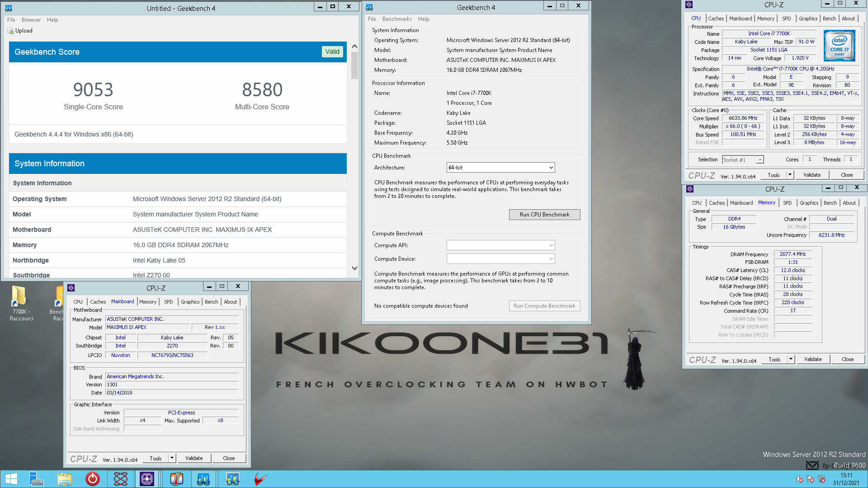Open Server Manager from the taskbar

click(x=36, y=479)
